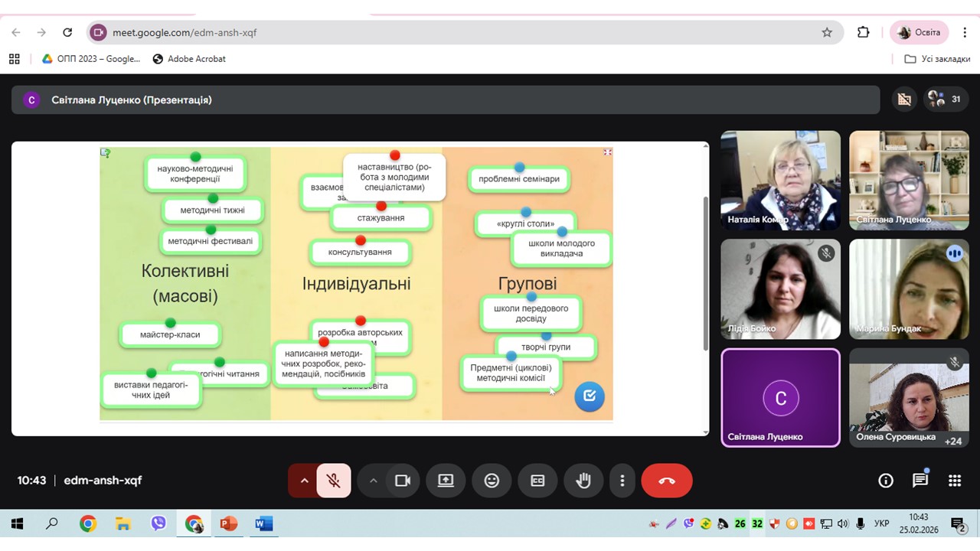This screenshot has width=980, height=551.
Task: Toggle closed captions
Action: [x=537, y=481]
